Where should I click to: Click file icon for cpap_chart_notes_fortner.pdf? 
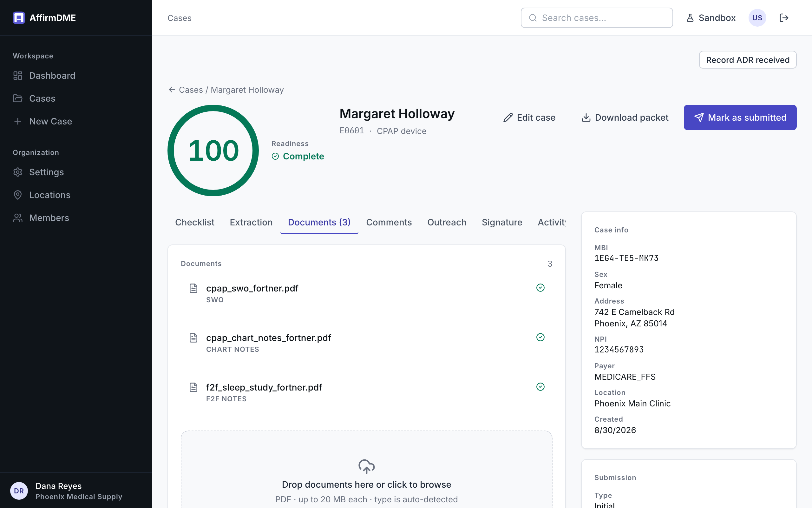193,338
